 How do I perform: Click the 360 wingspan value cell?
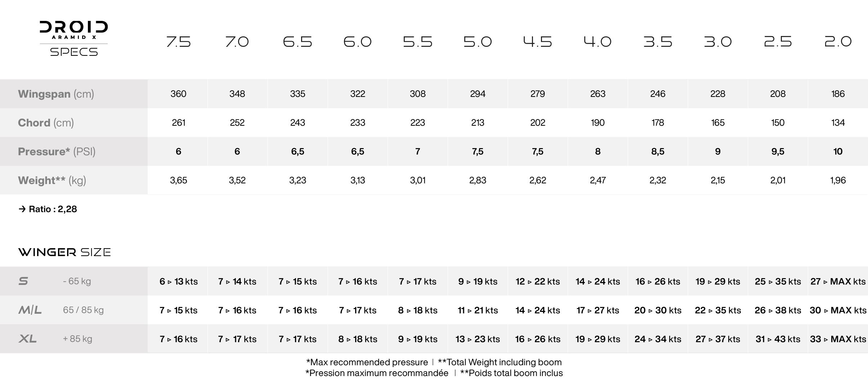tap(178, 94)
